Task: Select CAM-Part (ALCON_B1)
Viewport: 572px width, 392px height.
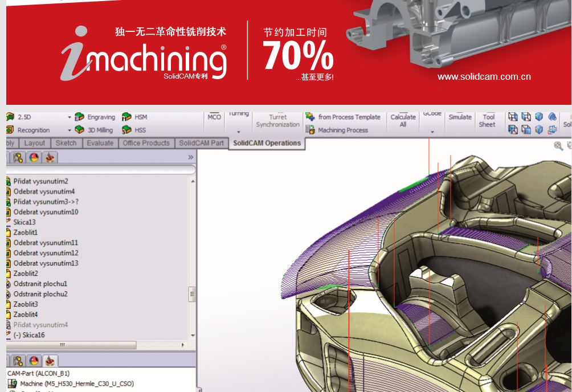Action: coord(38,373)
